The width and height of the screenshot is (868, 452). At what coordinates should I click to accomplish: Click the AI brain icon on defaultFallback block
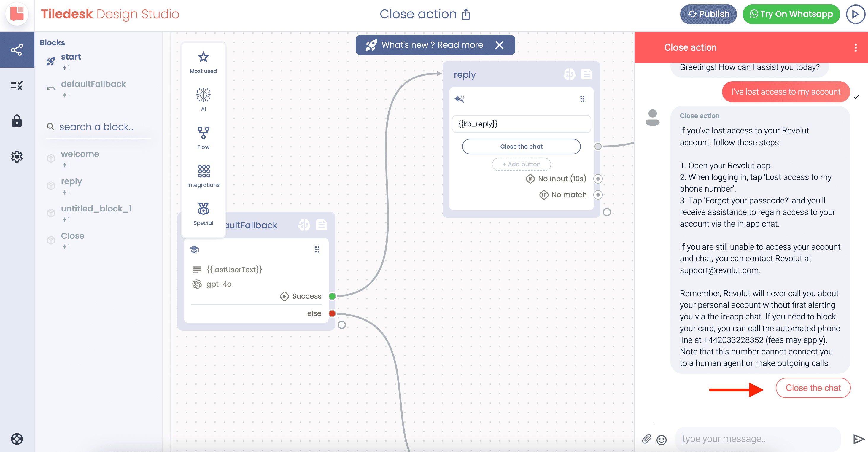(304, 225)
